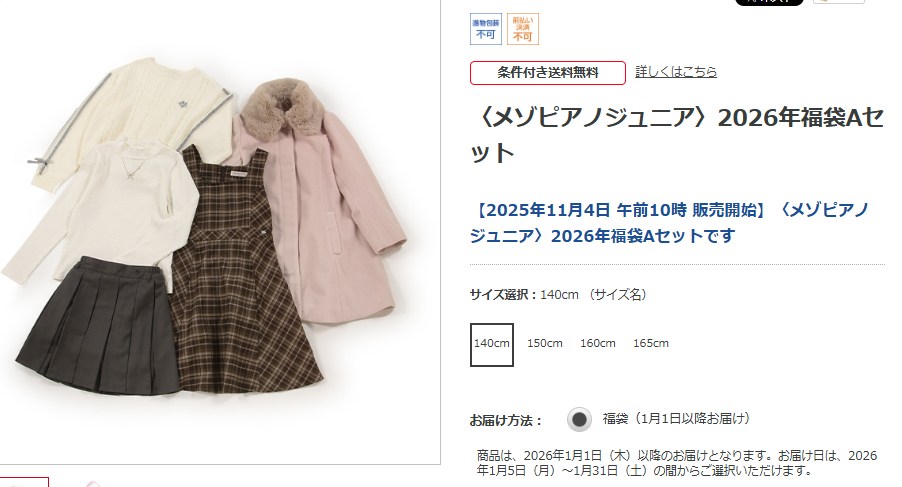Image resolution: width=902 pixels, height=487 pixels.
Task: Open the 詳しくはこちら shipping details link
Action: point(676,72)
